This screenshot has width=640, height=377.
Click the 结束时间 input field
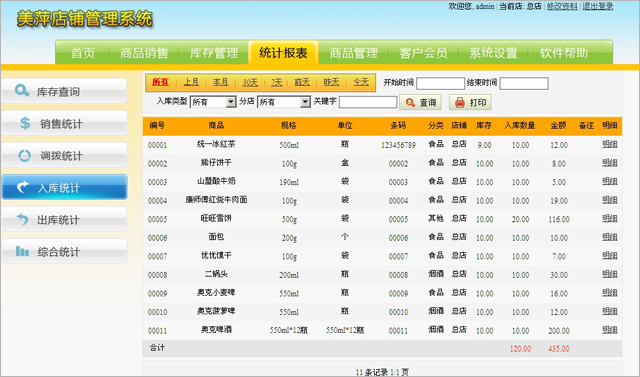click(524, 83)
